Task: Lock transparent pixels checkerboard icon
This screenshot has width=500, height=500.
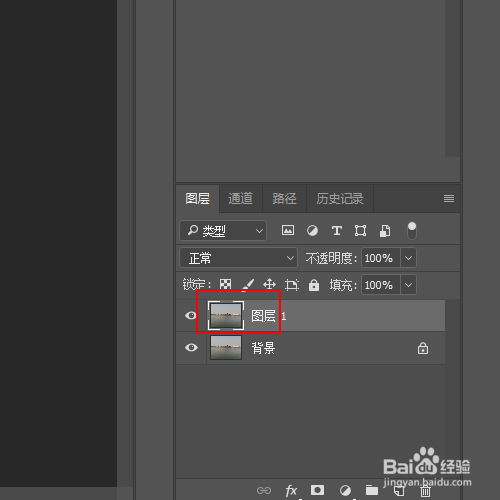Action: pyautogui.click(x=225, y=285)
